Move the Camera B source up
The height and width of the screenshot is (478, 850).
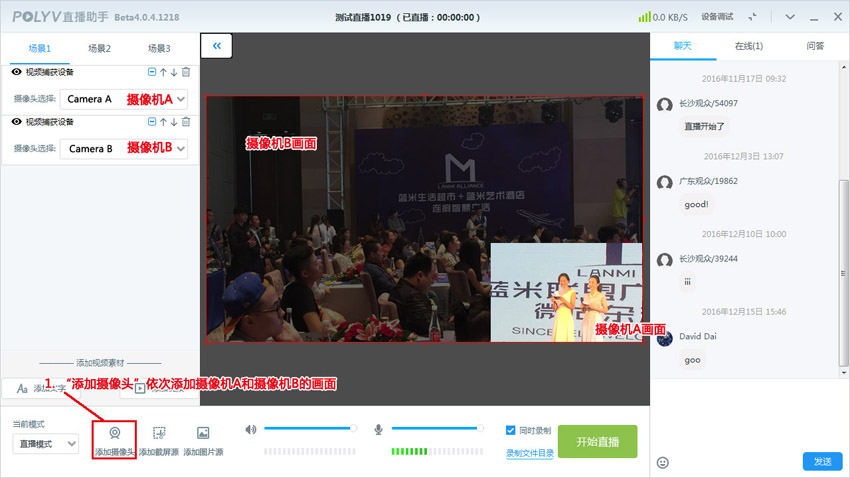[x=163, y=122]
